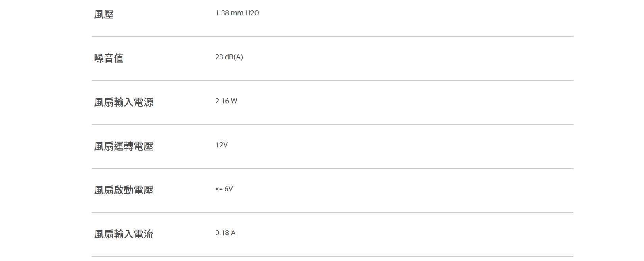Viewport: 644px width, 261px height.
Task: Click the 12V operating voltage value
Action: click(x=221, y=145)
